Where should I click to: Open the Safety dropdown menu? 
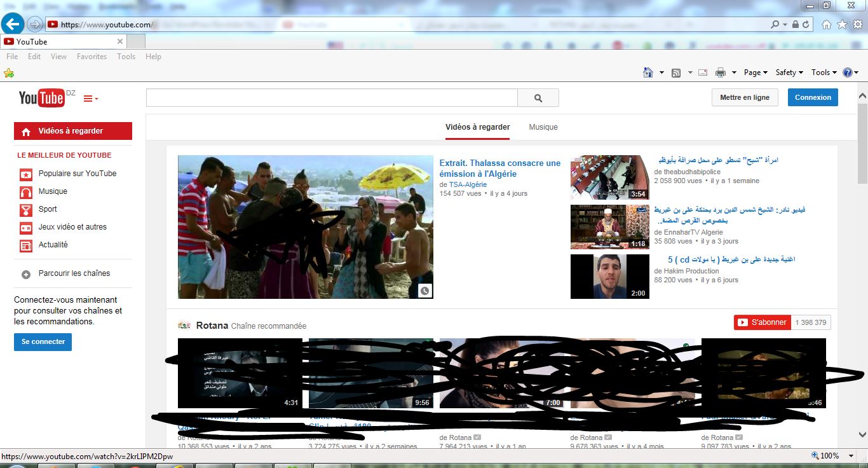(x=789, y=72)
